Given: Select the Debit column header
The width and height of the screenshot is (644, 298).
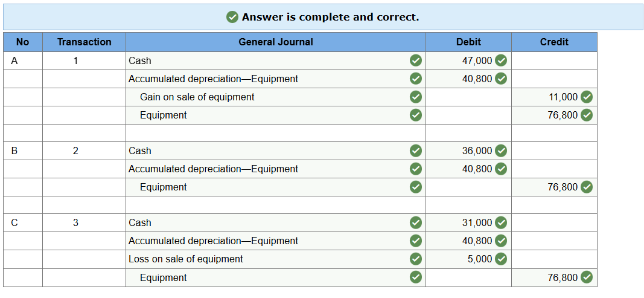Looking at the screenshot, I should (468, 42).
